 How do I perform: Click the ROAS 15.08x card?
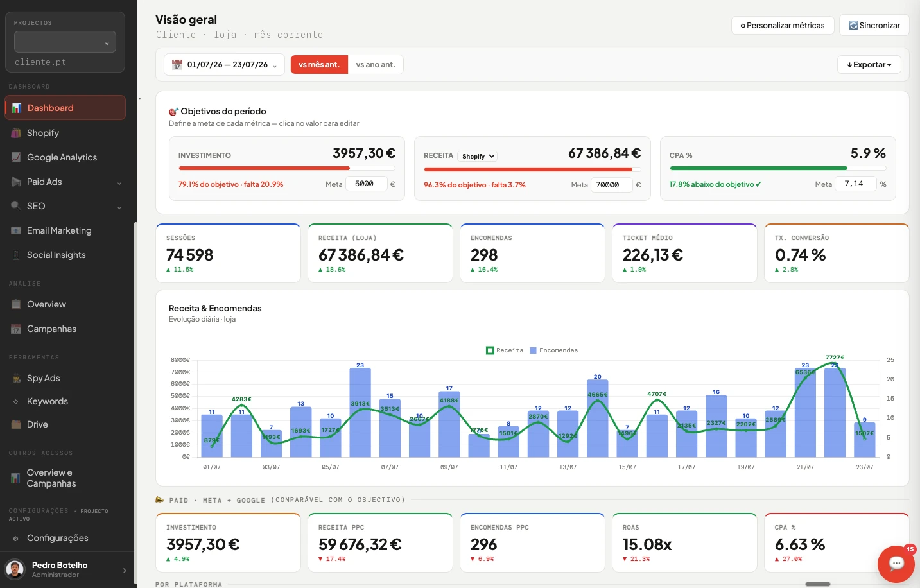[x=685, y=542]
